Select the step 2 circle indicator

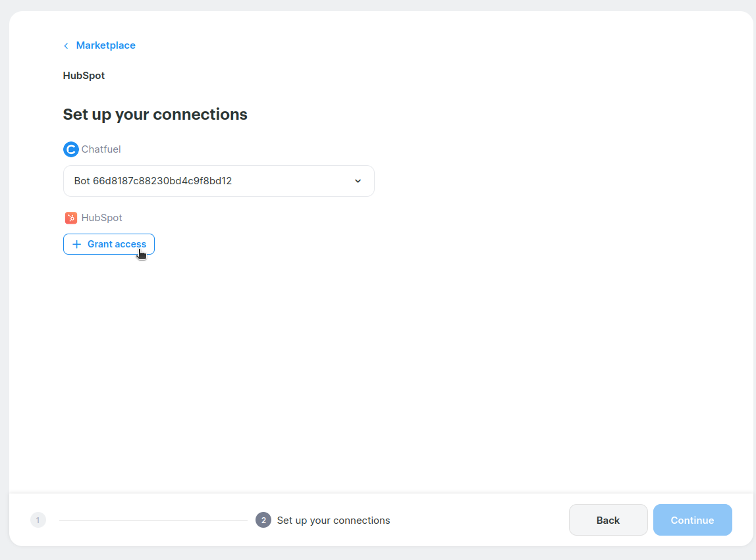click(x=263, y=520)
